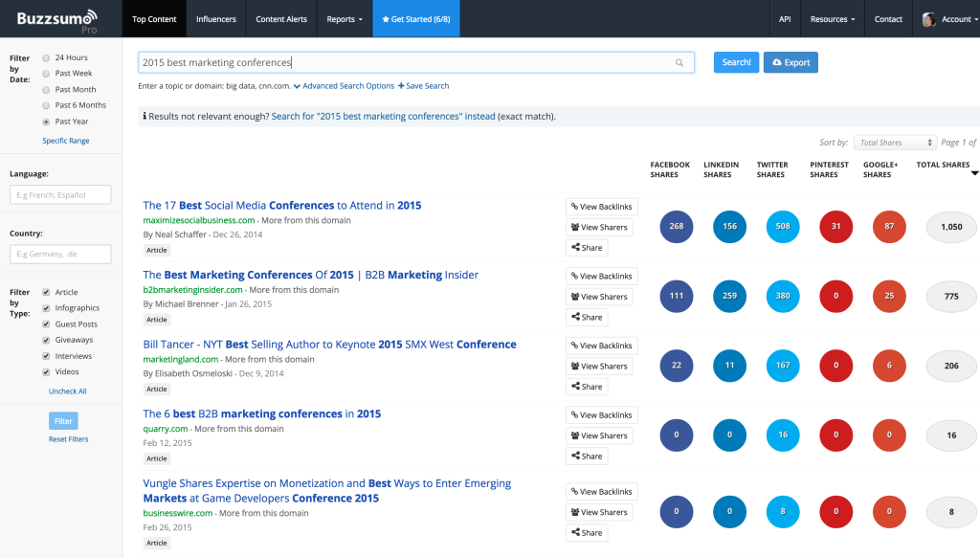Image resolution: width=980 pixels, height=558 pixels.
Task: Click Twitter shares circle showing 380
Action: click(783, 296)
